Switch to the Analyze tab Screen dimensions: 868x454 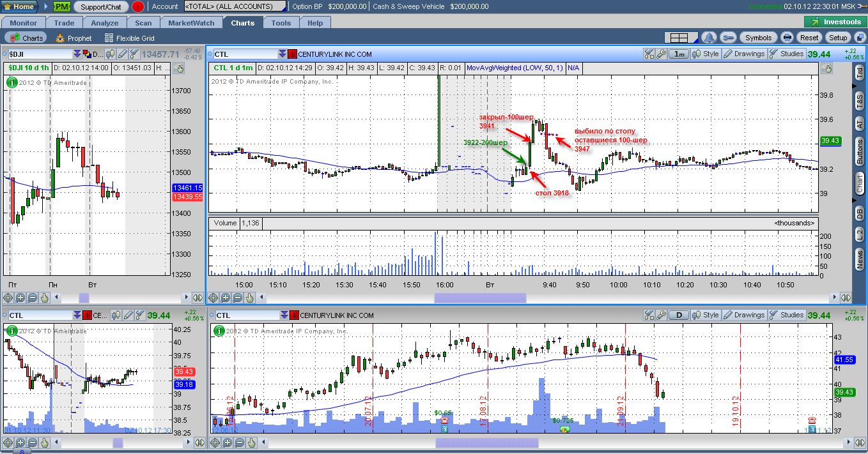[x=105, y=23]
